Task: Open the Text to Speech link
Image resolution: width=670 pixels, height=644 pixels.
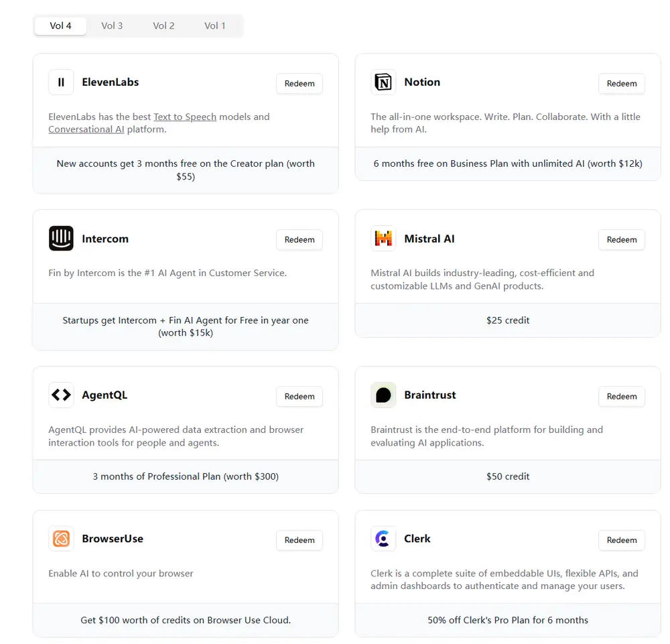Action: 185,117
